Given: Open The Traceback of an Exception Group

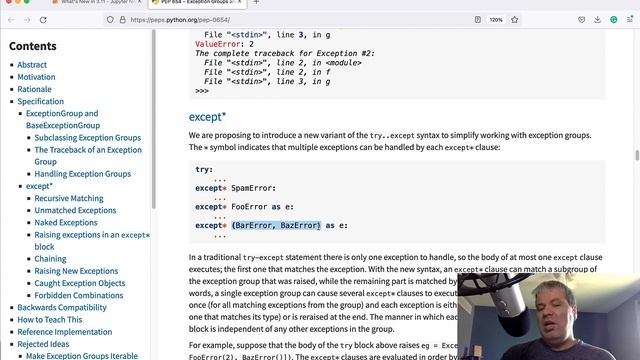Looking at the screenshot, I should pos(88,156).
